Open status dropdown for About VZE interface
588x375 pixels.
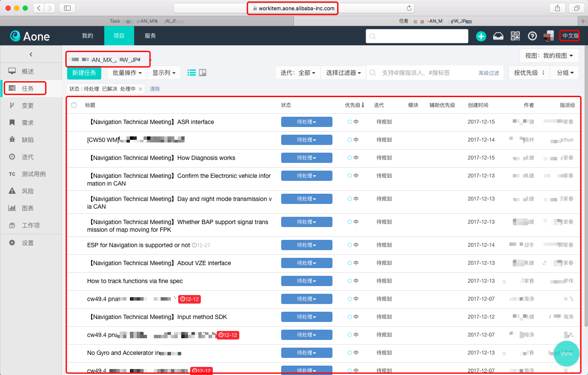pos(307,263)
